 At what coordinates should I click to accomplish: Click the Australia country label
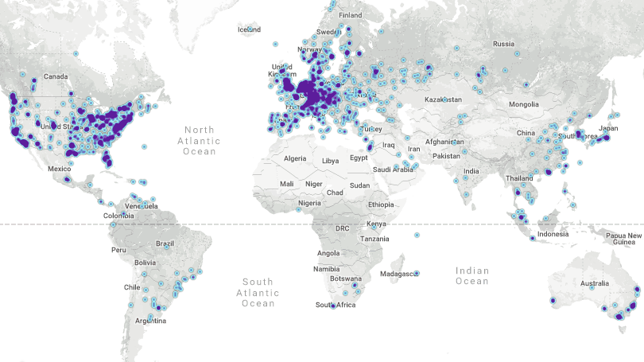[594, 284]
